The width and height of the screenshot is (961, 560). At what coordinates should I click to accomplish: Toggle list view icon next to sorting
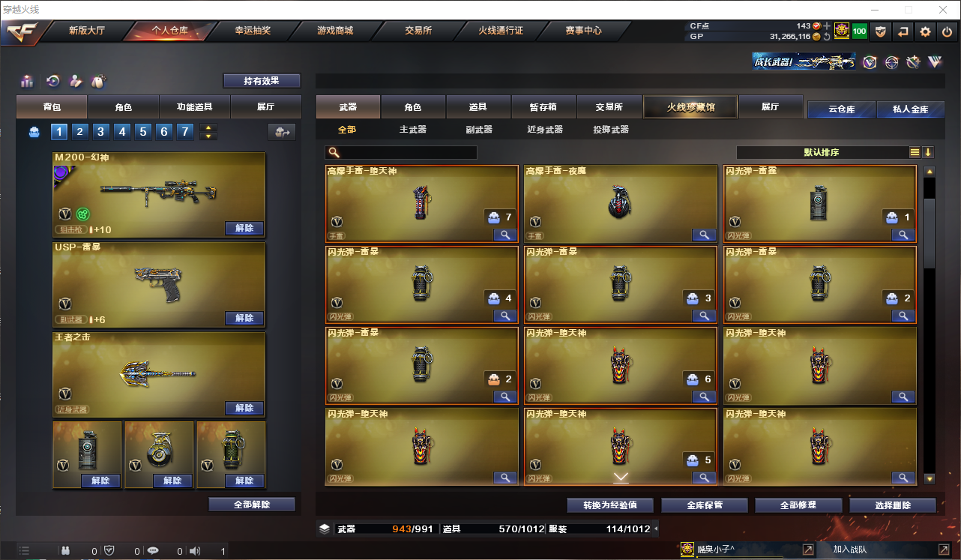coord(915,152)
